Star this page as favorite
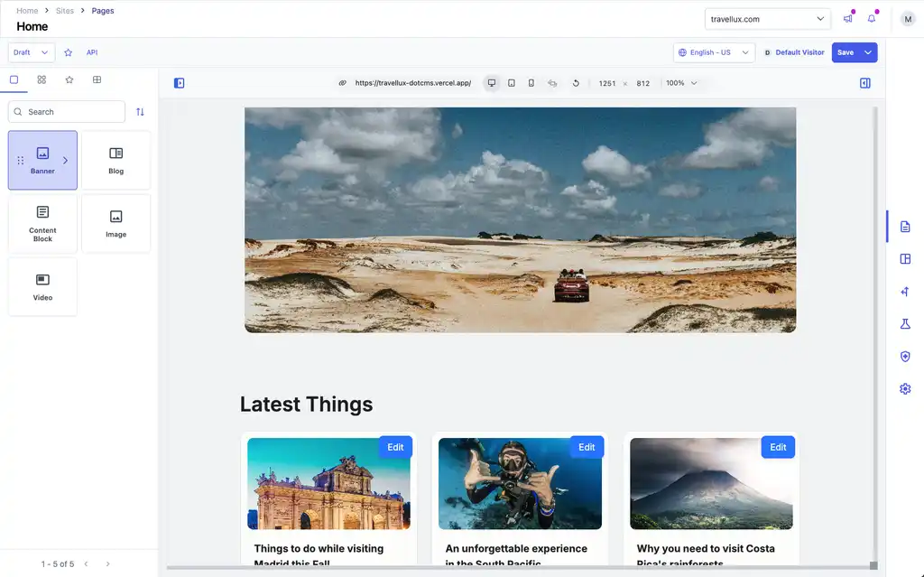 69,52
